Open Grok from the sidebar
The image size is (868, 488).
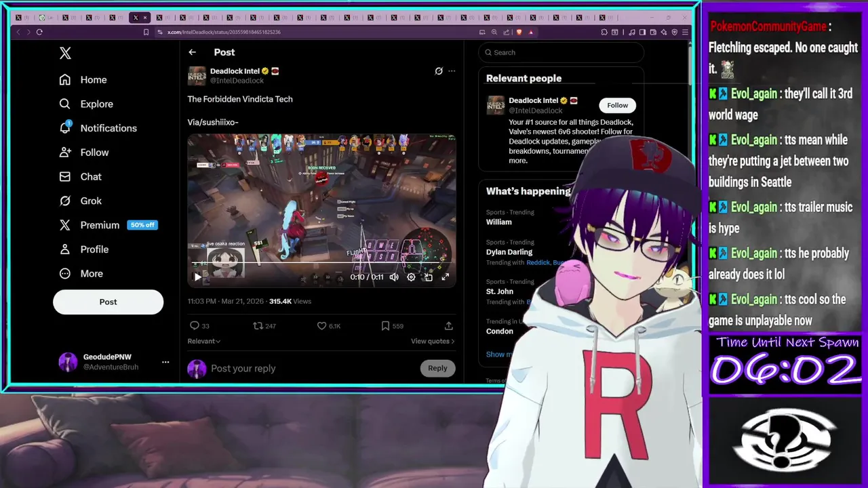[x=80, y=201]
